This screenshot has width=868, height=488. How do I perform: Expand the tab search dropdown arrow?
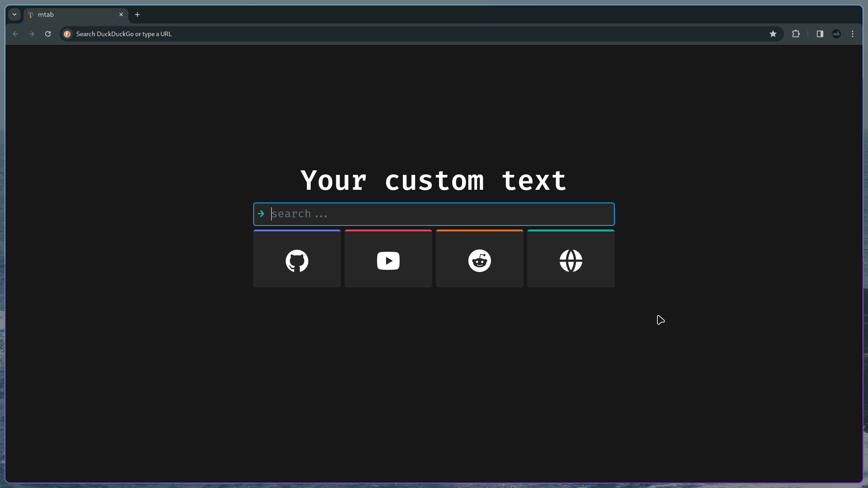coord(14,14)
